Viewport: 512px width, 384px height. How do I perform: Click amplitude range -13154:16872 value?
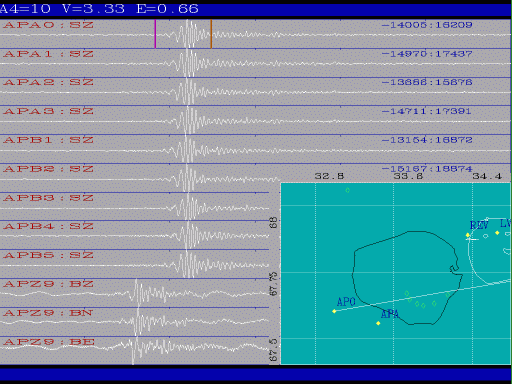tap(427, 140)
